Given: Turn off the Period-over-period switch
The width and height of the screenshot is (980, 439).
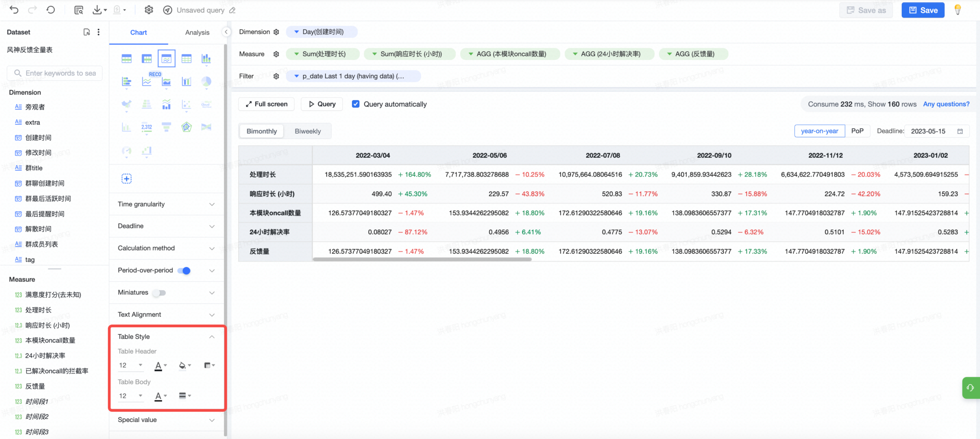Looking at the screenshot, I should (184, 270).
